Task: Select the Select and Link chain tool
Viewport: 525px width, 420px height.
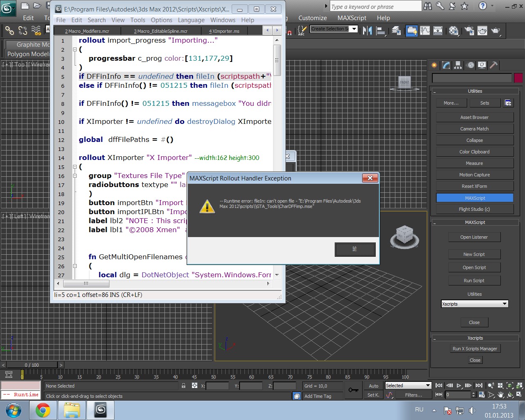Action: 9,30
